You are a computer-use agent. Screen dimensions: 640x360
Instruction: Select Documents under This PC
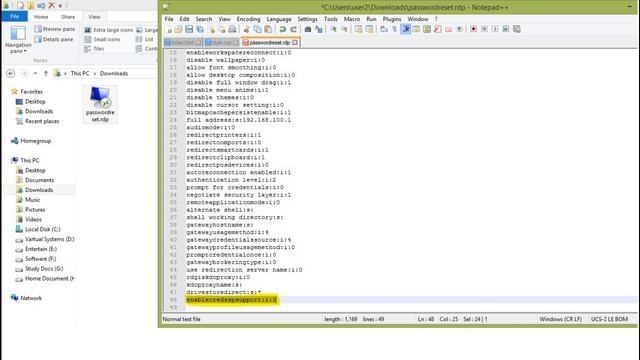pyautogui.click(x=35, y=180)
